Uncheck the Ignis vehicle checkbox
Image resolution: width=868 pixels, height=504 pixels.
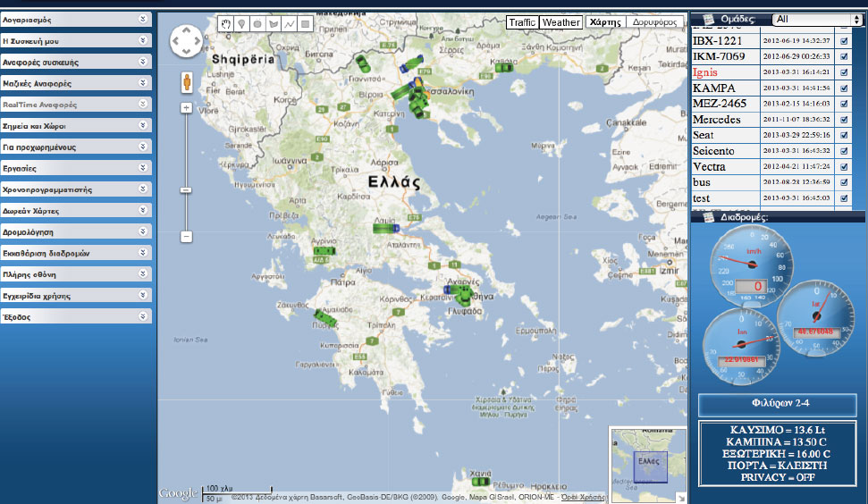845,72
